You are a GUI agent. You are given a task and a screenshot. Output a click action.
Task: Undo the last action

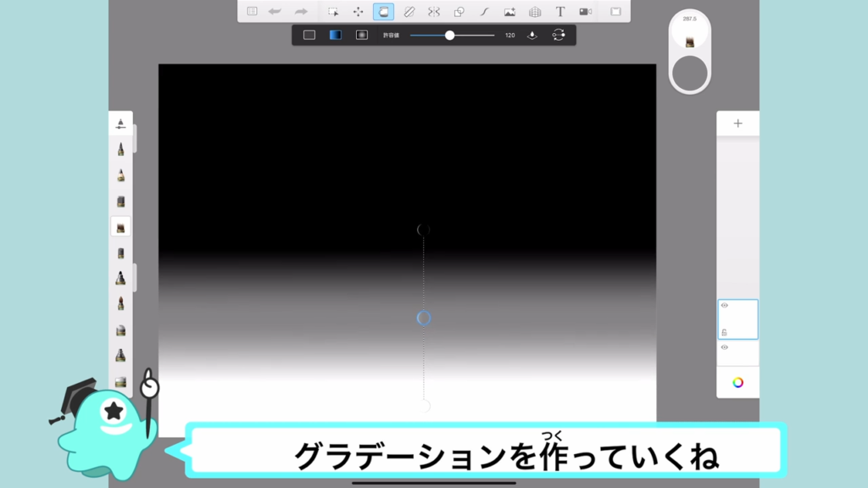point(275,12)
